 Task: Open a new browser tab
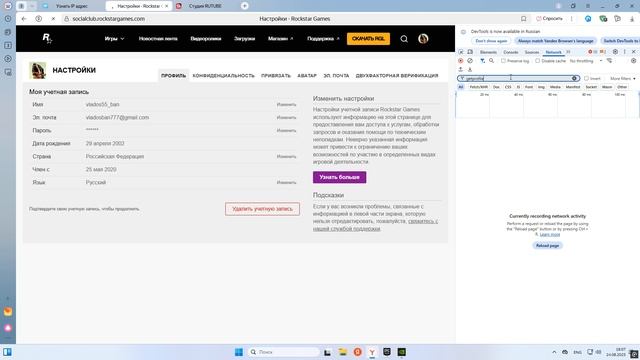244,6
